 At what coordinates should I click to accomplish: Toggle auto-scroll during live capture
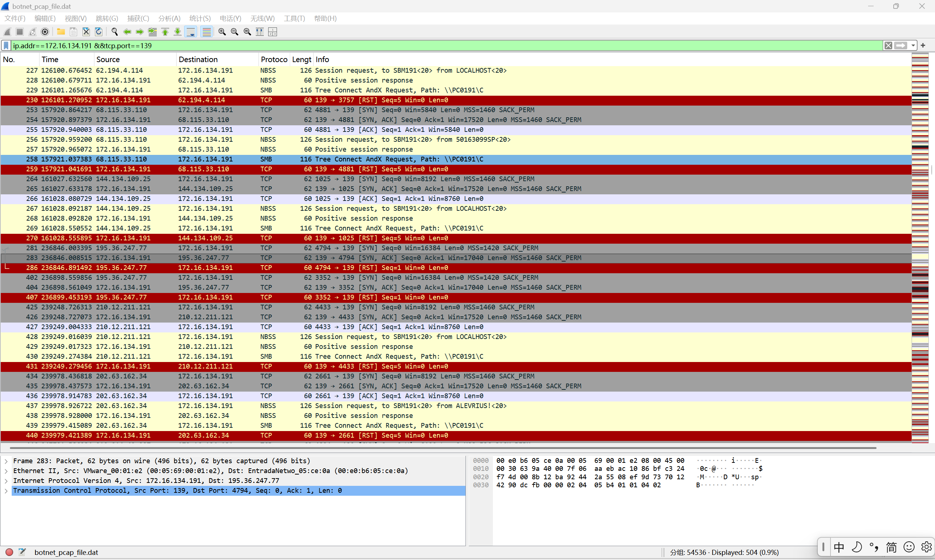(x=191, y=32)
